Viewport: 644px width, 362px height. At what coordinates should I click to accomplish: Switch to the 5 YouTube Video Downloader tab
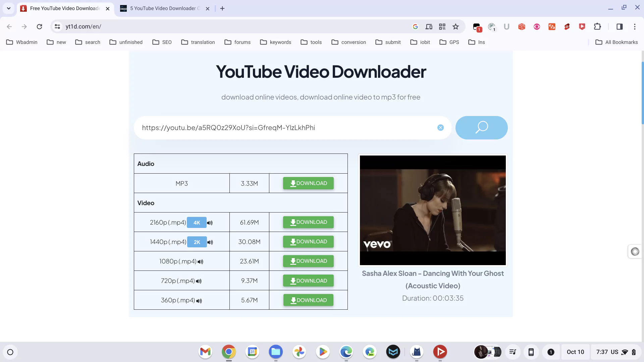pyautogui.click(x=163, y=8)
